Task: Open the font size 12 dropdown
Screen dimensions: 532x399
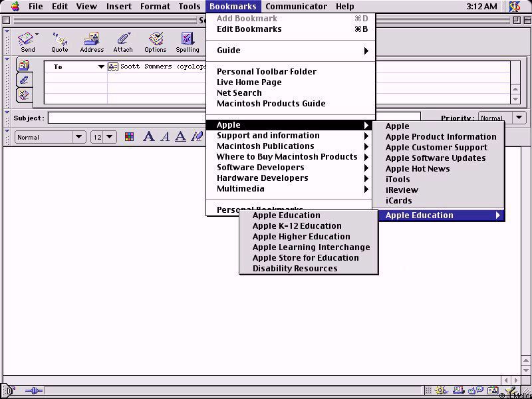Action: click(104, 137)
